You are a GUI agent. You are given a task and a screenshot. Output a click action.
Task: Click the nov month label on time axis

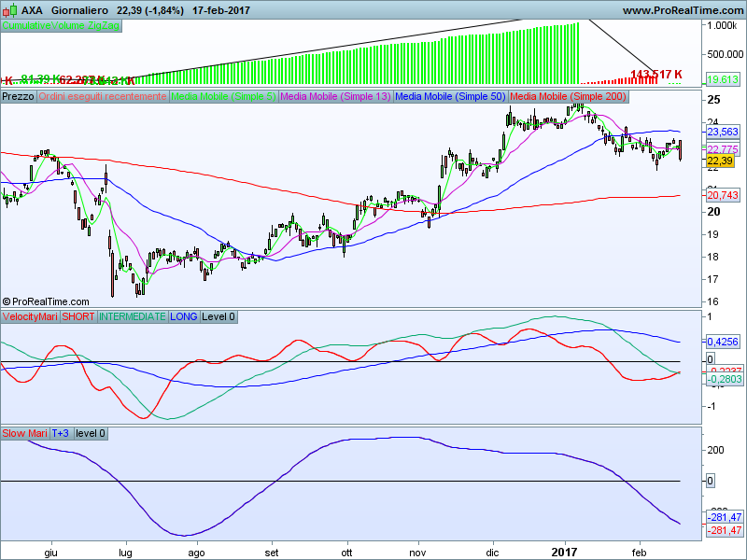pos(417,553)
